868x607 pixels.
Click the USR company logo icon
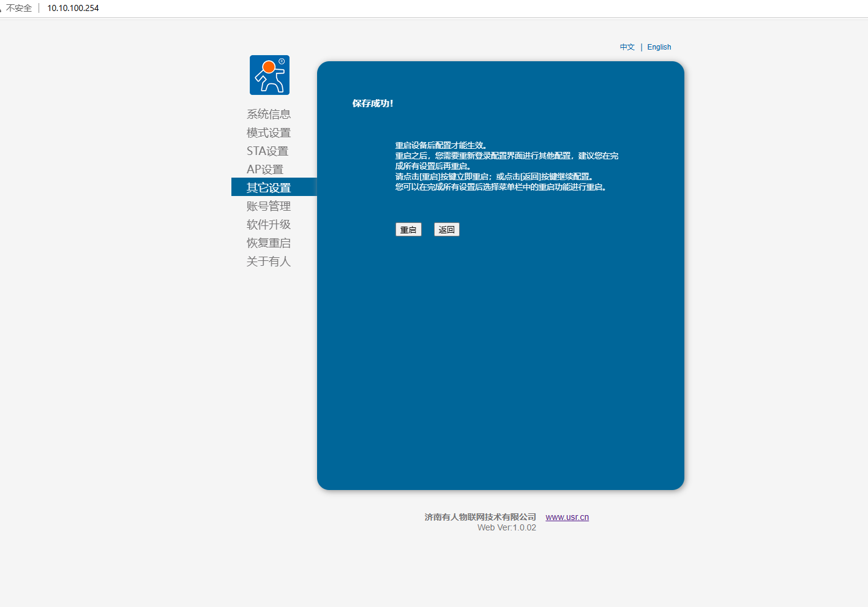[x=269, y=75]
